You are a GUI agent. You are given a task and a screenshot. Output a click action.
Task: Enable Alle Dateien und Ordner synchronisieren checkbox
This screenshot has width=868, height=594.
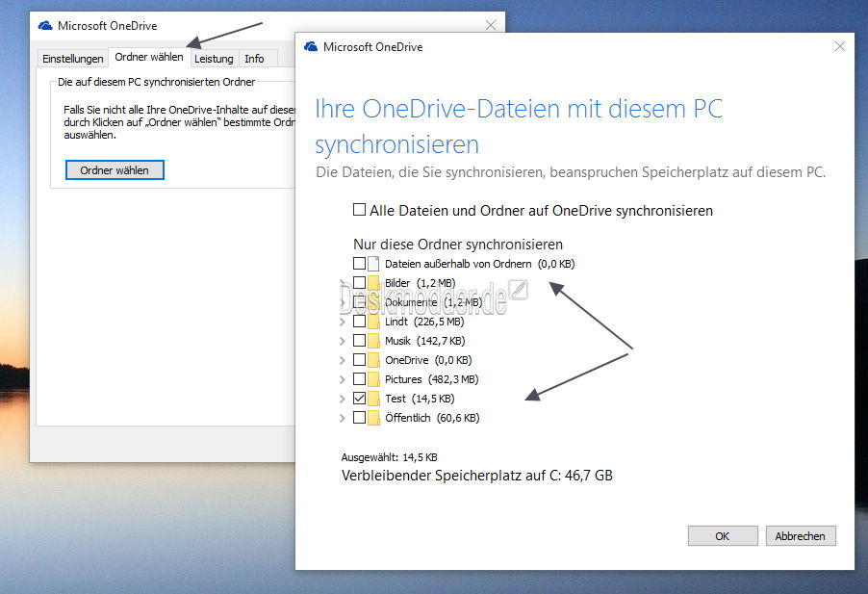point(359,210)
